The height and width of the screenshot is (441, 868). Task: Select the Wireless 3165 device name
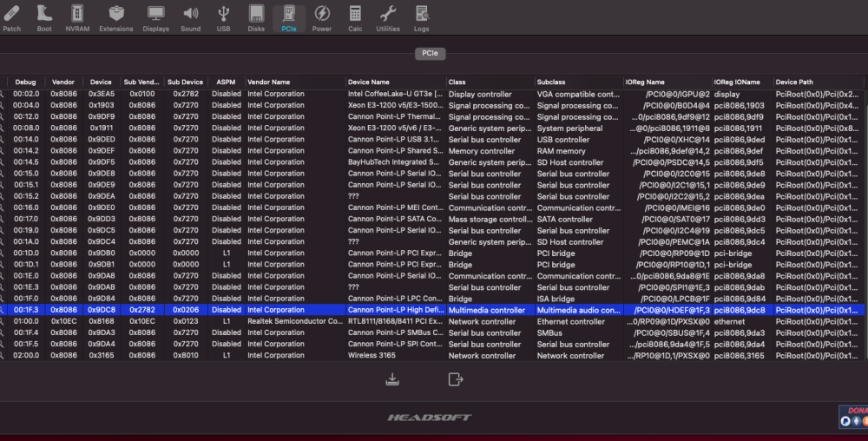[x=372, y=355]
